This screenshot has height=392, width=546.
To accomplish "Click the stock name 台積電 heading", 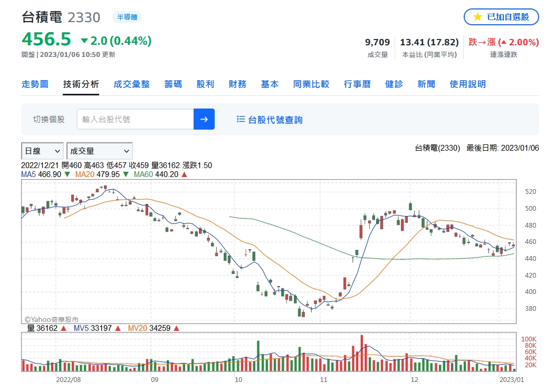I will [42, 17].
